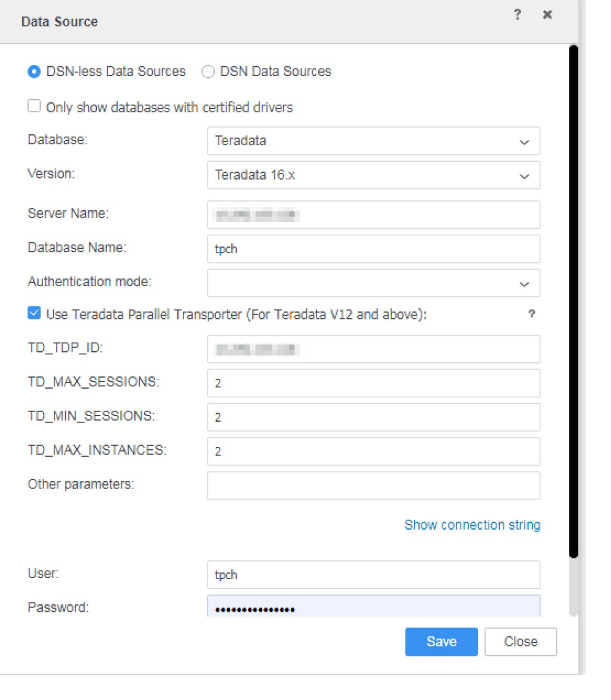Image resolution: width=611 pixels, height=700 pixels.
Task: Uncheck Use Teradata Parallel Transporter checkbox
Action: (34, 314)
